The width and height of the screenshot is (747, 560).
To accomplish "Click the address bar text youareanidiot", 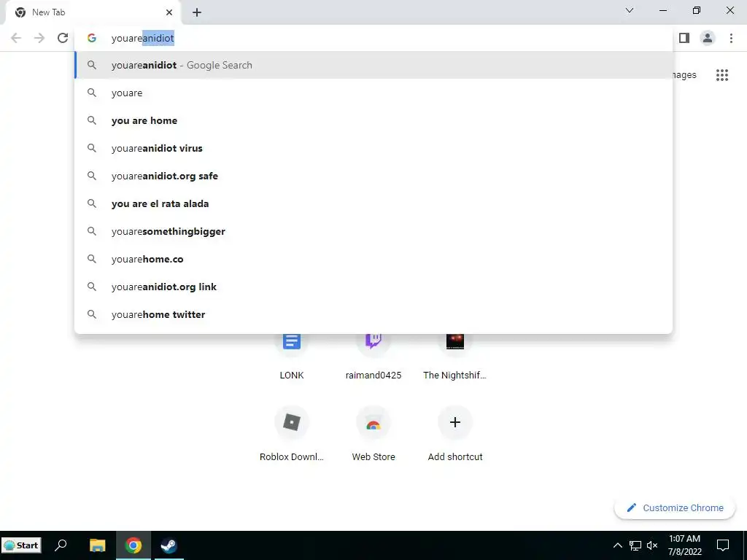I will tap(142, 38).
